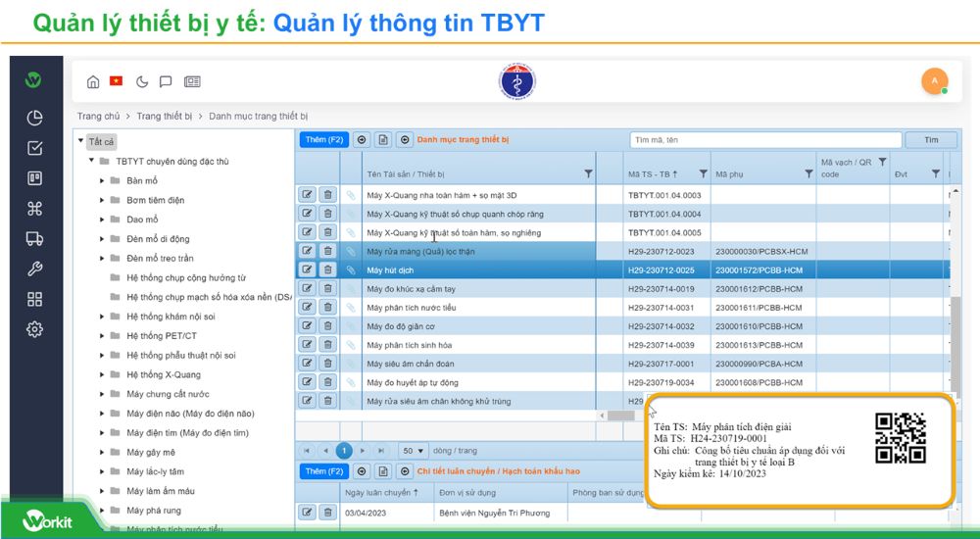Open the 50 rows per page dropdown
980x539 pixels.
pyautogui.click(x=414, y=450)
